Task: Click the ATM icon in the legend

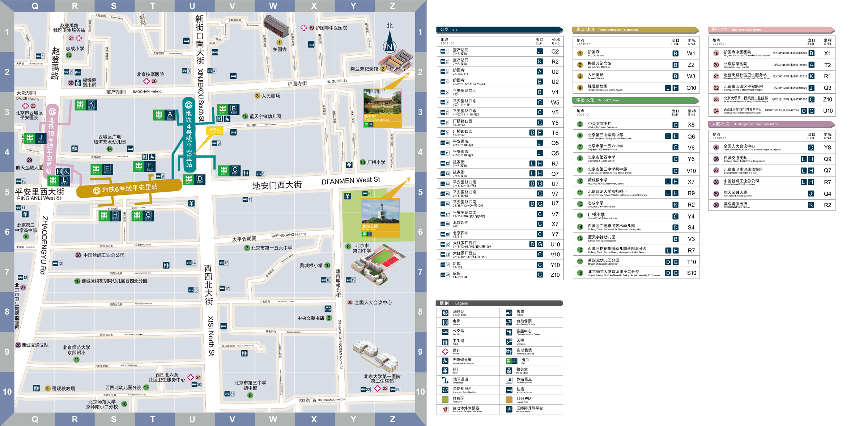Action: (x=445, y=389)
